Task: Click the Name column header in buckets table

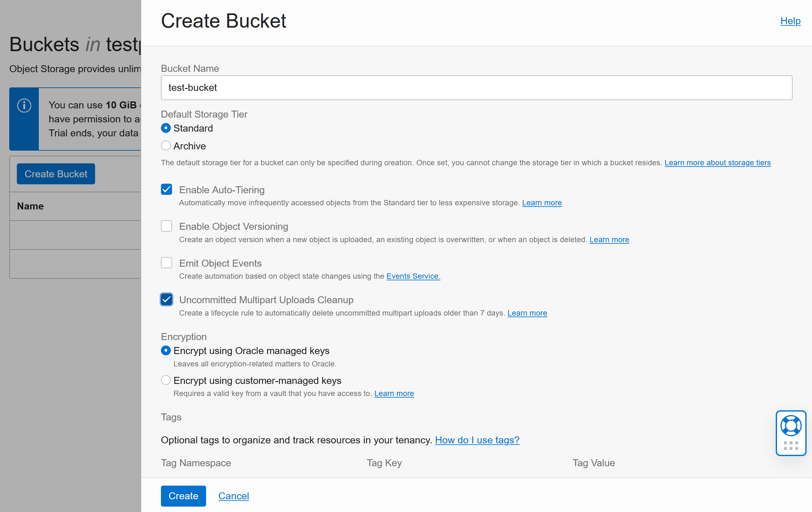Action: pos(30,206)
